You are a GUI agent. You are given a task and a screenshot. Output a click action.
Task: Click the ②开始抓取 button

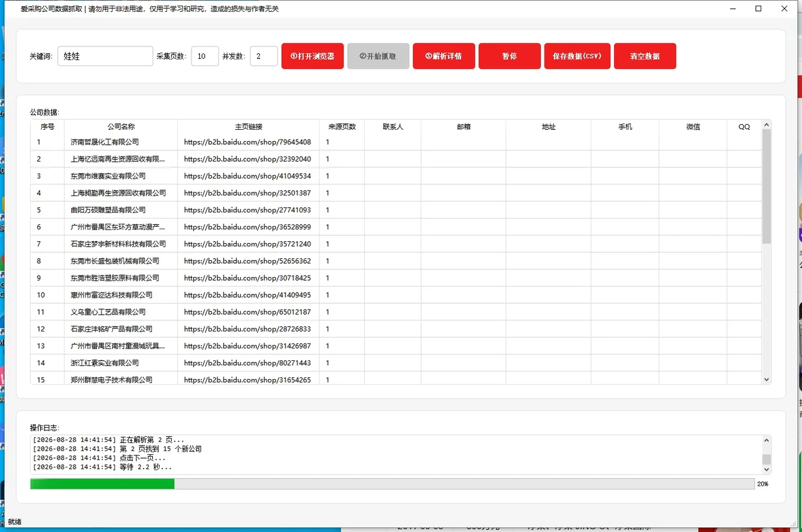click(x=378, y=56)
